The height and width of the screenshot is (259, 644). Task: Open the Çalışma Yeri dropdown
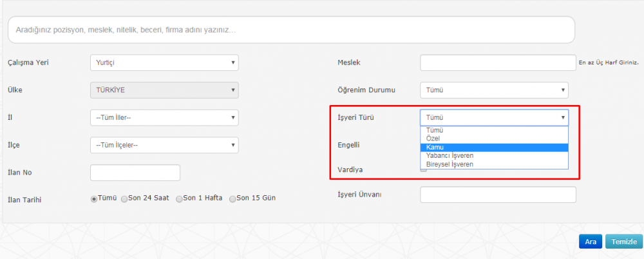click(164, 62)
